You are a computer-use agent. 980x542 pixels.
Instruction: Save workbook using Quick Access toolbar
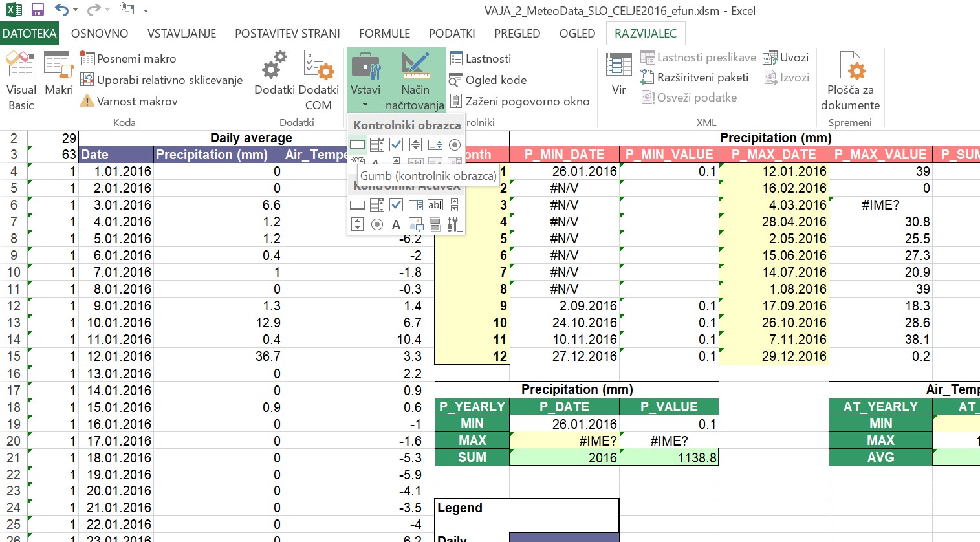click(x=38, y=10)
